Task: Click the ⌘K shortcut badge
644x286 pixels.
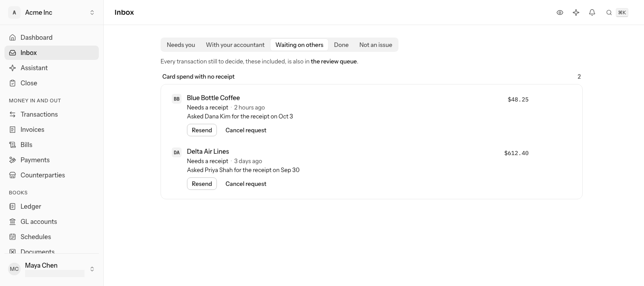Action: point(622,13)
